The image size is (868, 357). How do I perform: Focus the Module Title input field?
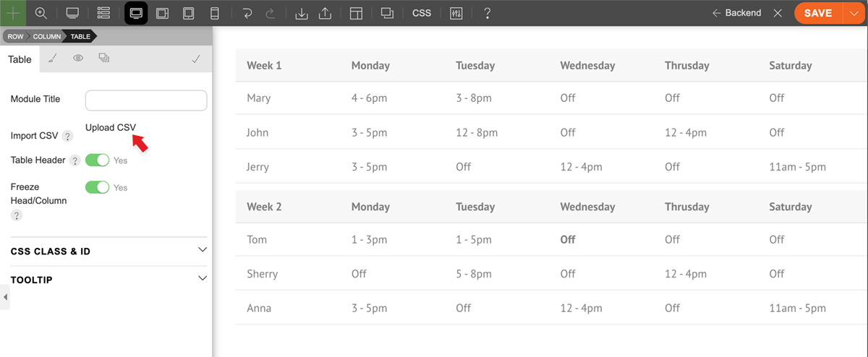click(146, 100)
